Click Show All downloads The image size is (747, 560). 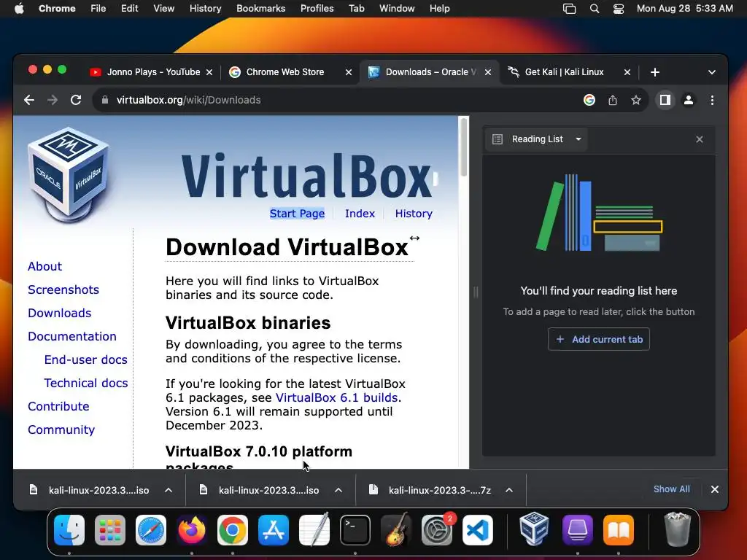[x=671, y=489]
